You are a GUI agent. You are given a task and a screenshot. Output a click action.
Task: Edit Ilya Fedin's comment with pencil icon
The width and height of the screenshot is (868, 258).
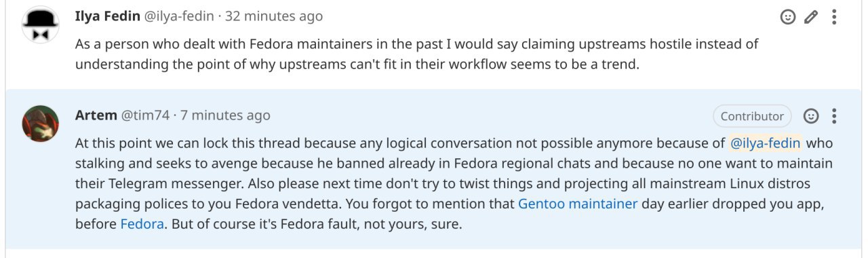[811, 17]
